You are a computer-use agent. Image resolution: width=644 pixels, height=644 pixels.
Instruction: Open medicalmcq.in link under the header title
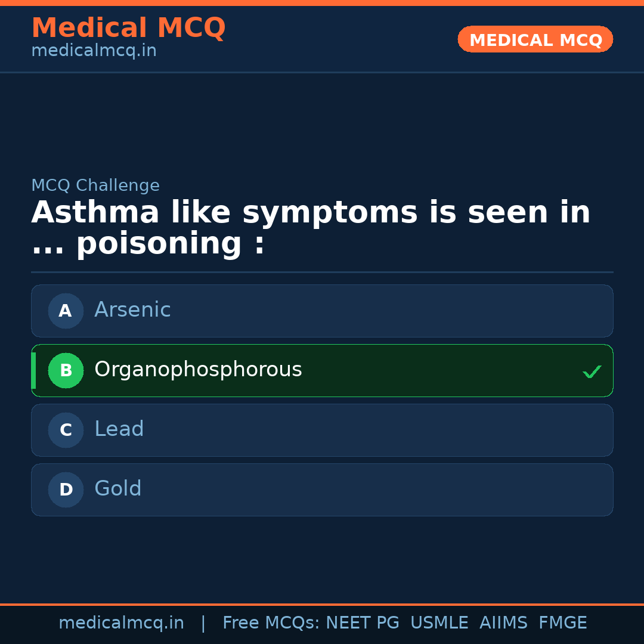94,51
